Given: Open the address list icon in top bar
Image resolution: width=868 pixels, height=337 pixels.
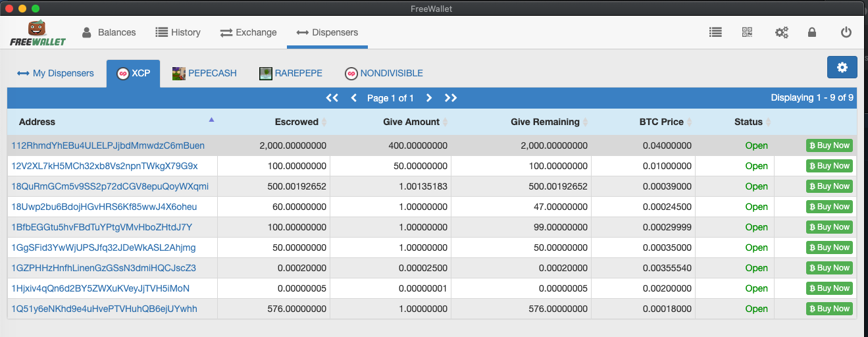Looking at the screenshot, I should click(x=715, y=32).
